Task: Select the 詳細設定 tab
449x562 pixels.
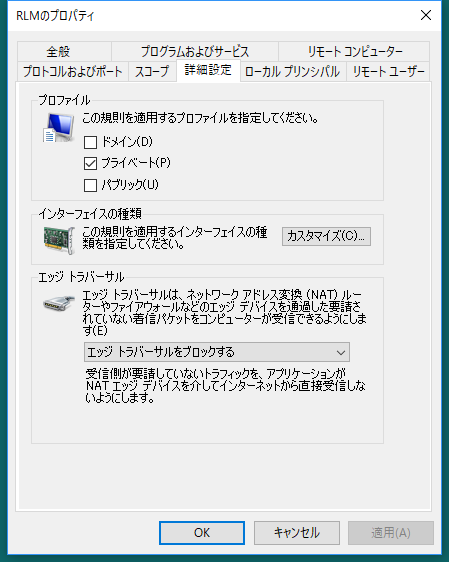Action: [x=208, y=70]
